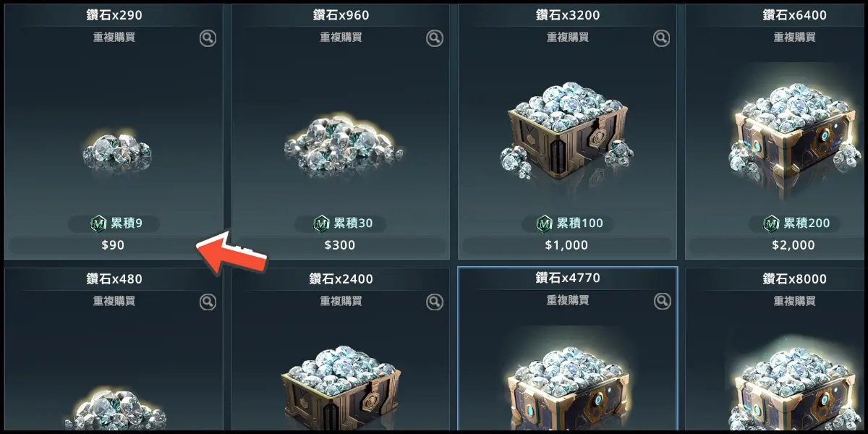Viewport: 868px width, 434px height.
Task: Inspect 鑽石x3200 with the magnifier icon
Action: [662, 38]
